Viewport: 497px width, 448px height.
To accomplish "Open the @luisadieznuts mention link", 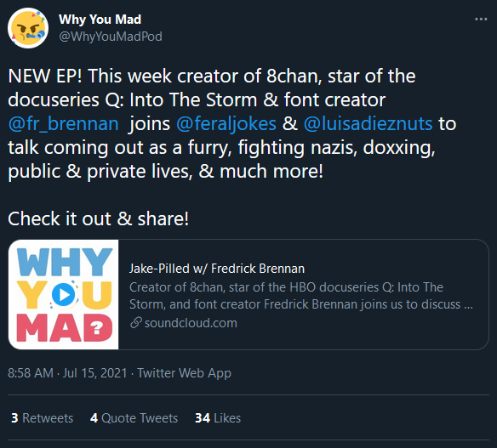I will [368, 123].
